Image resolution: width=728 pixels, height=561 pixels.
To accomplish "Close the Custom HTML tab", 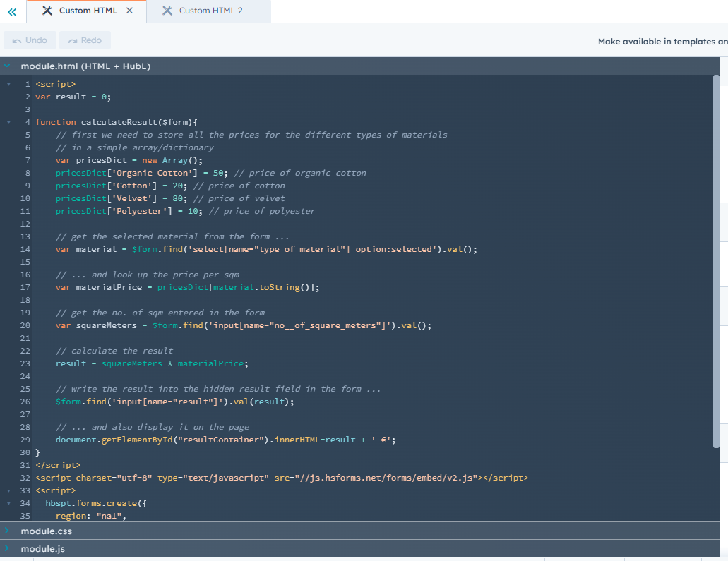I will point(129,11).
